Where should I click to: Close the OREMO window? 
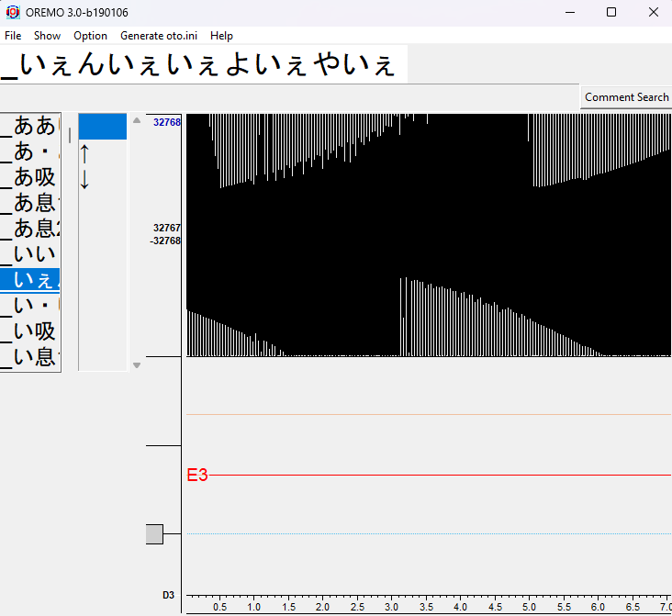(x=653, y=12)
